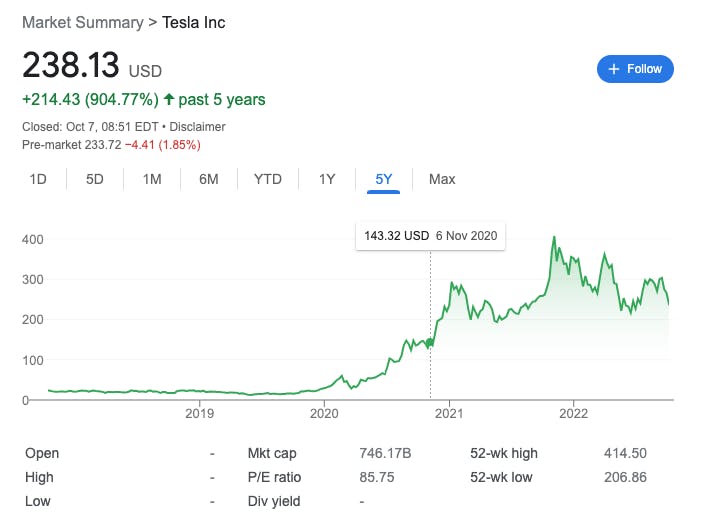The image size is (705, 517).
Task: Show Max time range chart
Action: click(x=442, y=179)
